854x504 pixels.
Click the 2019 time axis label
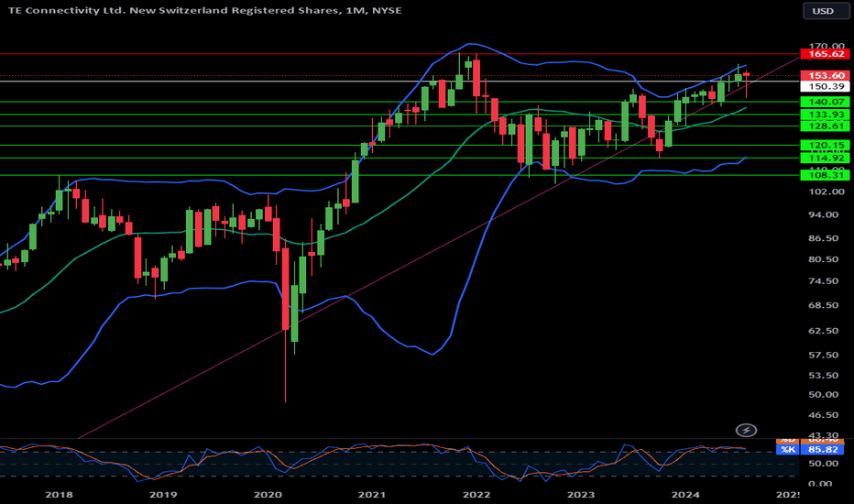click(163, 495)
